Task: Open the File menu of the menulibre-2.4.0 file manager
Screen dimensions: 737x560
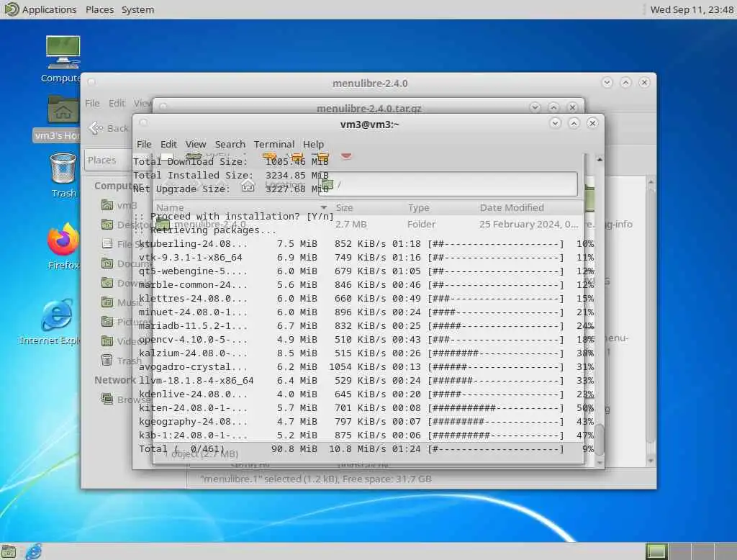Action: (92, 103)
